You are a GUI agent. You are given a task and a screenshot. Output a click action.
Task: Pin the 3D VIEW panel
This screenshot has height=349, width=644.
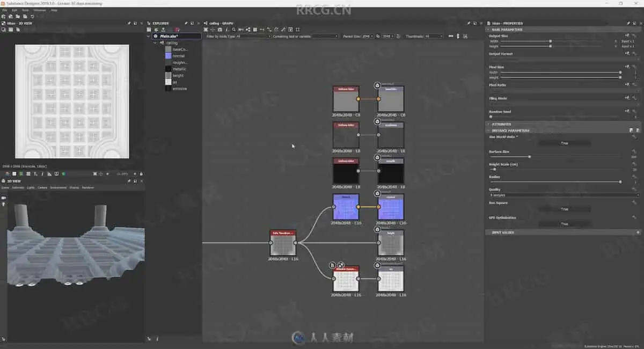129,181
